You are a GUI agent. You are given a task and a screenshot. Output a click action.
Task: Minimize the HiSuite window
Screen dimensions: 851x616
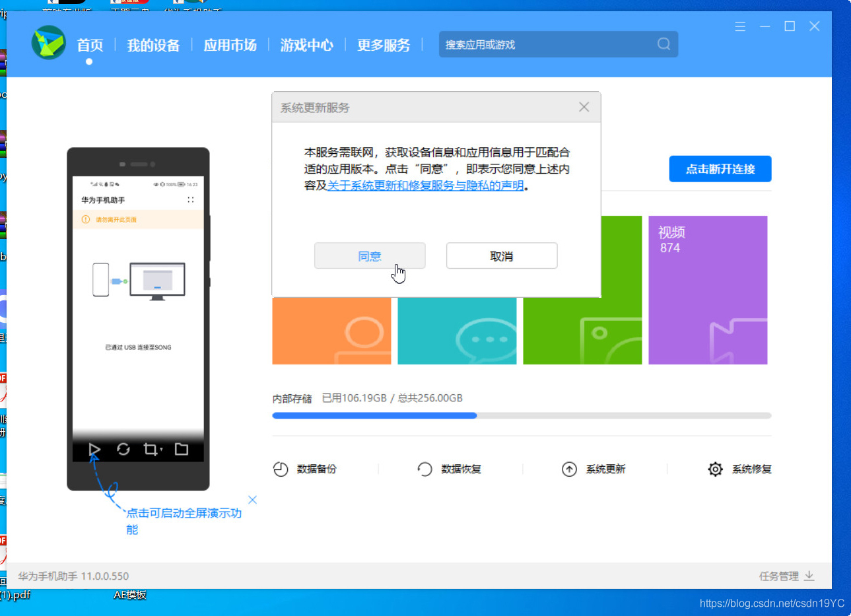tap(765, 26)
